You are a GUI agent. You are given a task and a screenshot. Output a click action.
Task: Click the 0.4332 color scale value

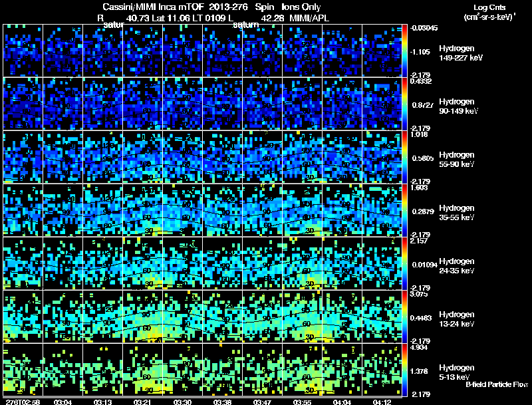coord(421,81)
